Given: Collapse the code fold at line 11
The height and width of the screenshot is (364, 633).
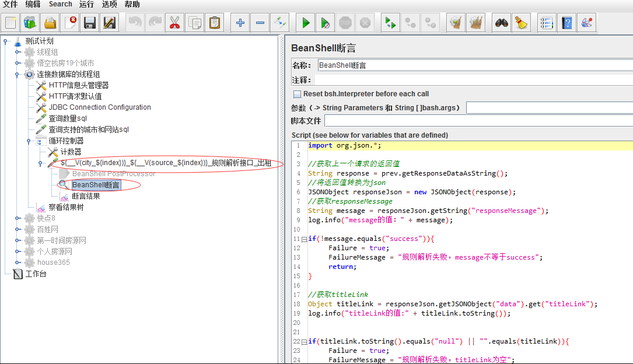Looking at the screenshot, I should tap(304, 239).
